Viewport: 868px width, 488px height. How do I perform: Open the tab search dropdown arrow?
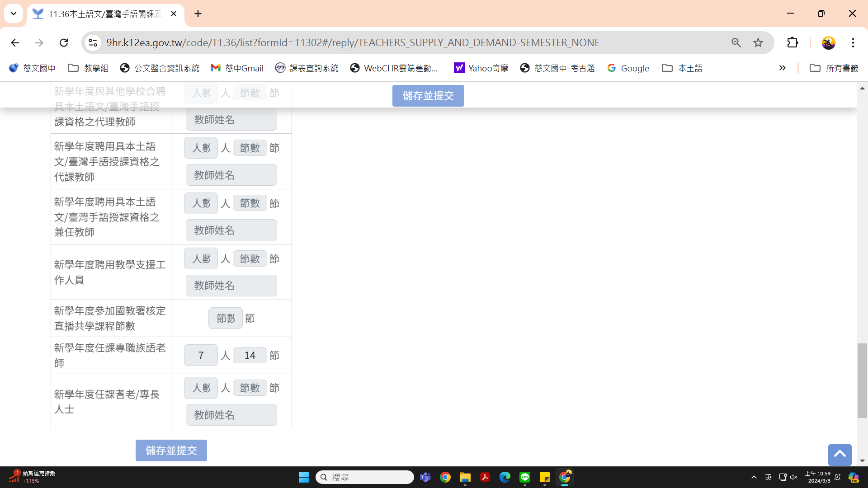(14, 14)
